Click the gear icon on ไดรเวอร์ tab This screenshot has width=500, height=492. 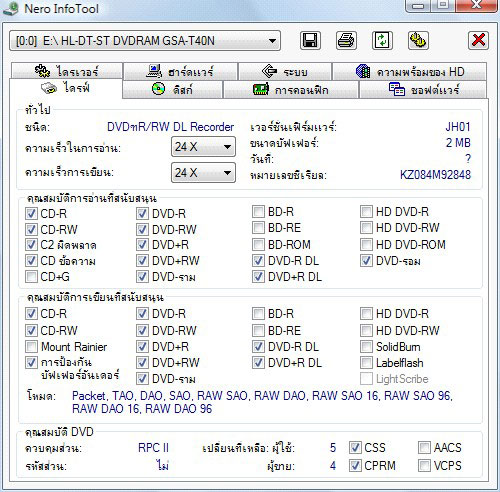click(42, 71)
